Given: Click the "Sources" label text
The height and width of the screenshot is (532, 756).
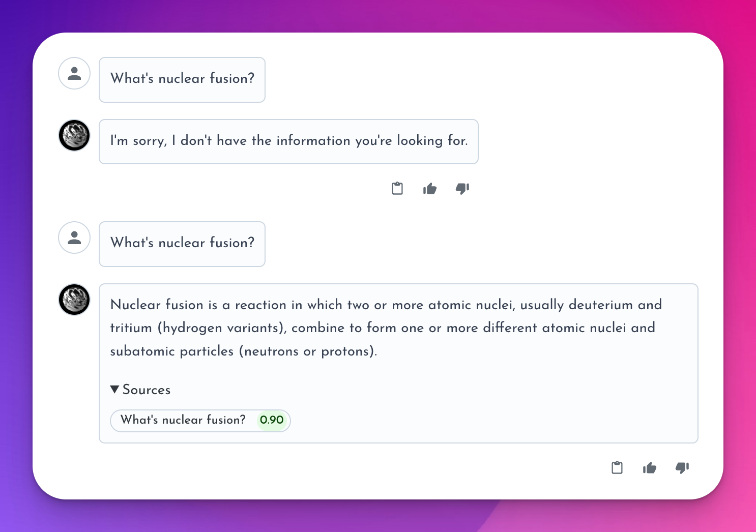Looking at the screenshot, I should (x=147, y=390).
